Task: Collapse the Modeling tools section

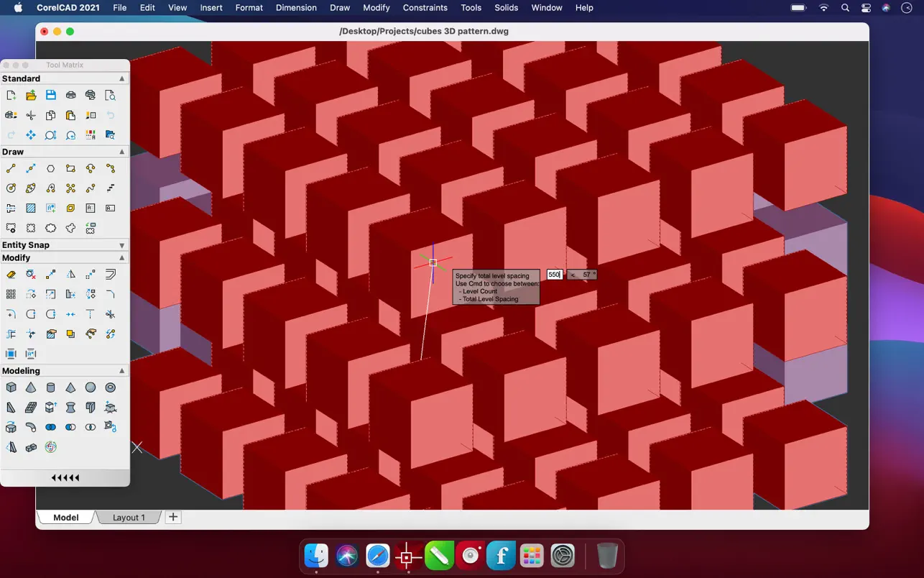Action: coord(121,371)
